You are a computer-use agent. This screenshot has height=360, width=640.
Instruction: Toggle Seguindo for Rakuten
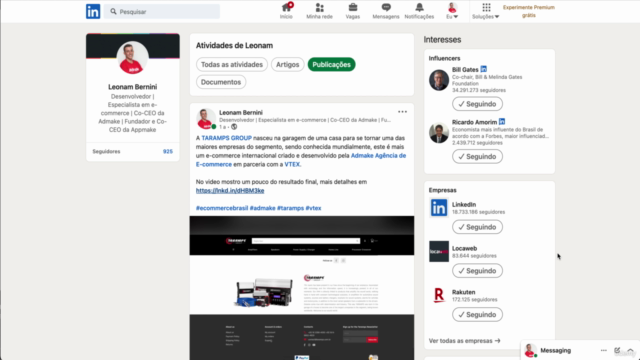[477, 314]
